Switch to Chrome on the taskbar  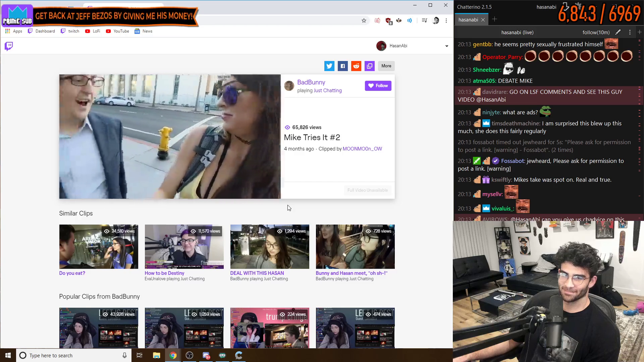click(x=173, y=355)
